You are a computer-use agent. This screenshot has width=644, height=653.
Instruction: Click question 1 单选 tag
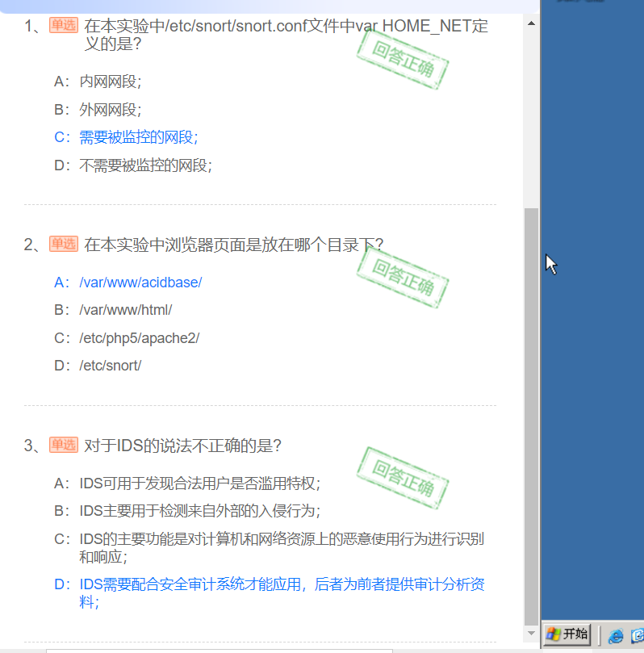click(64, 25)
